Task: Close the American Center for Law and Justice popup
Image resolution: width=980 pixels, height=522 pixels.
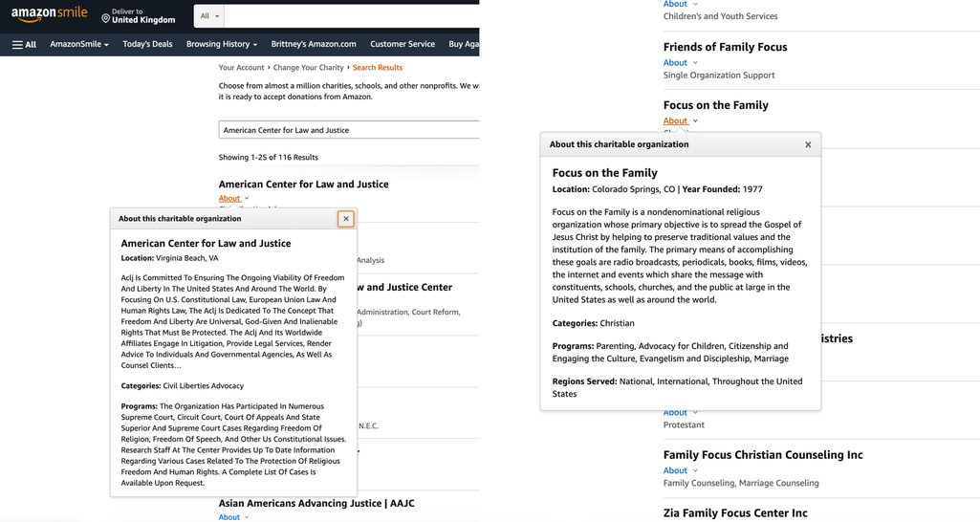Action: click(345, 219)
